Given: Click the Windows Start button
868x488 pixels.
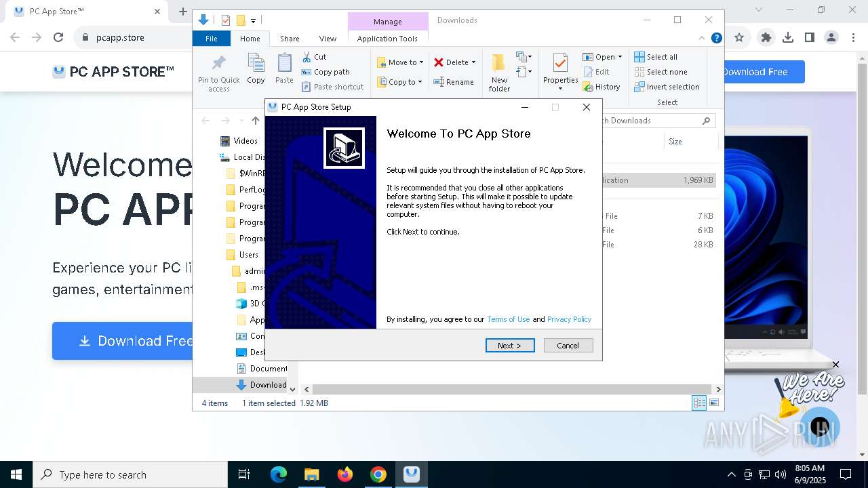Looking at the screenshot, I should 16,474.
